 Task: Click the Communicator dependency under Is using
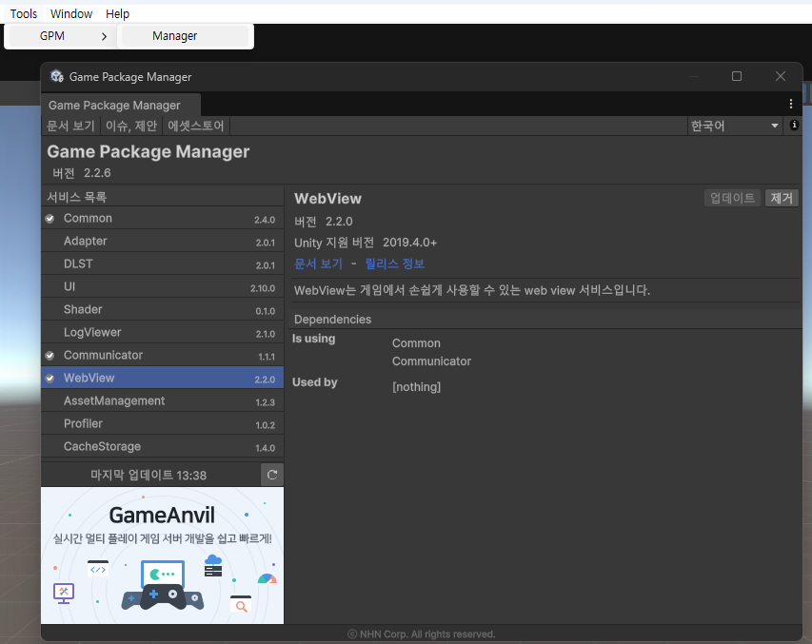click(431, 361)
